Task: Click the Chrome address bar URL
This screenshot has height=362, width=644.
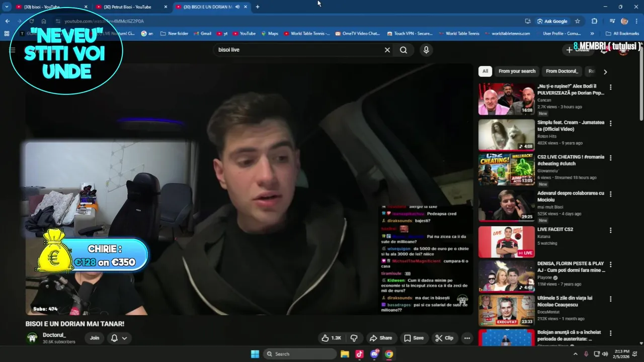Action: (104, 21)
